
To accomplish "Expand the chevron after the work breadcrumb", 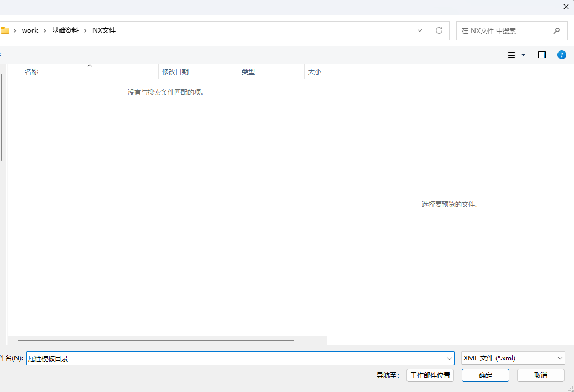I will (45, 30).
